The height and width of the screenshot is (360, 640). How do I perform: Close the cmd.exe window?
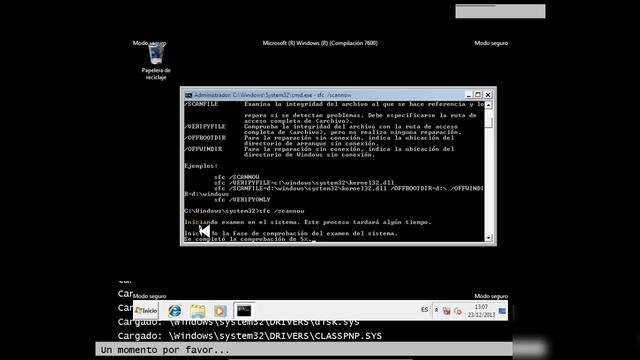488,95
